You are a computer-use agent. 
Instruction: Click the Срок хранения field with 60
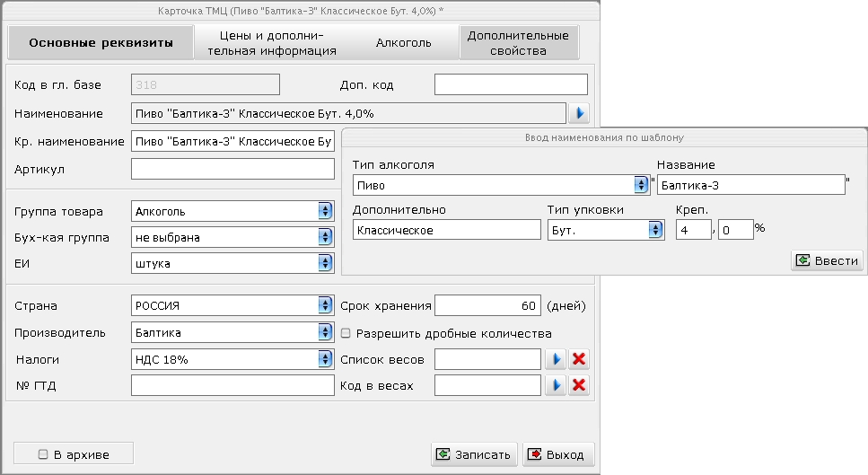tap(487, 305)
